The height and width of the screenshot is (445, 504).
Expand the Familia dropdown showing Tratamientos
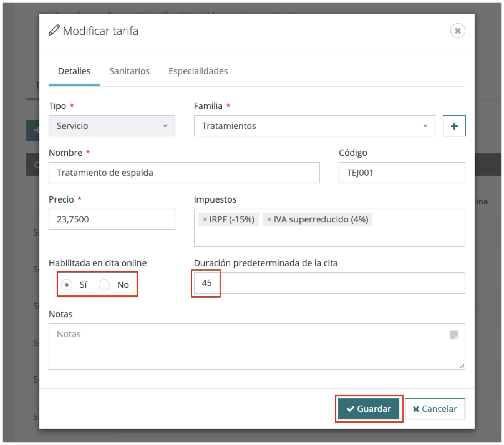point(314,126)
